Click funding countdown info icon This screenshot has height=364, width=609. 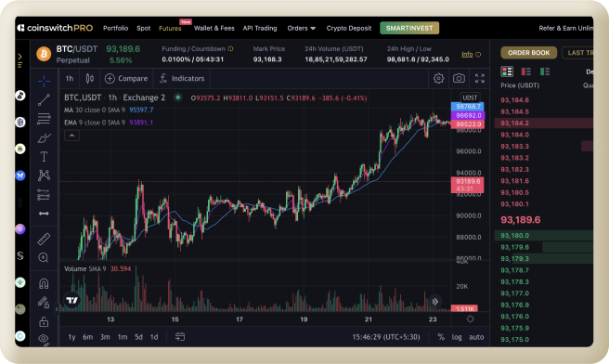(231, 48)
